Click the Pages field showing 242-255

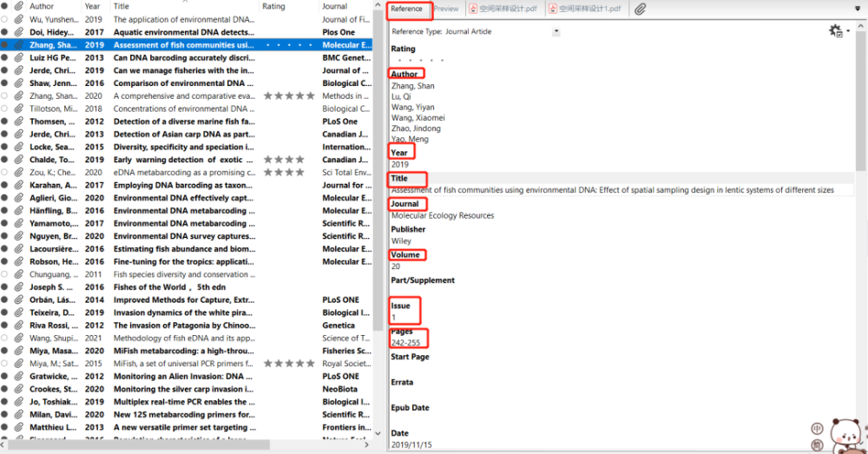pos(405,343)
